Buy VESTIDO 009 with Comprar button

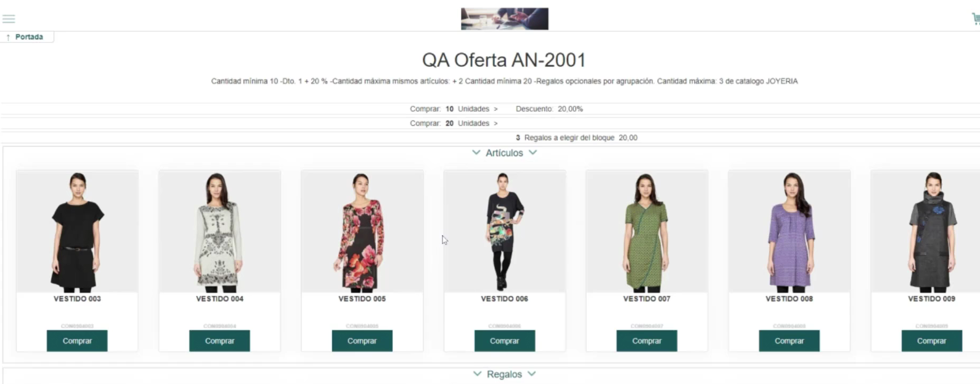pos(932,341)
